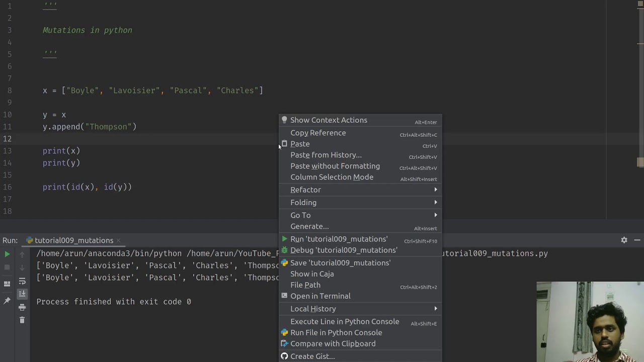This screenshot has width=644, height=362.
Task: Rerun the script with green play icon
Action: 7,254
